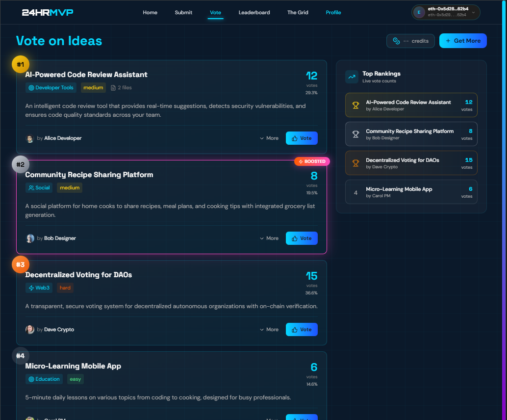
Task: Click the Web3 icon on the Decentralized Voting card
Action: point(31,288)
